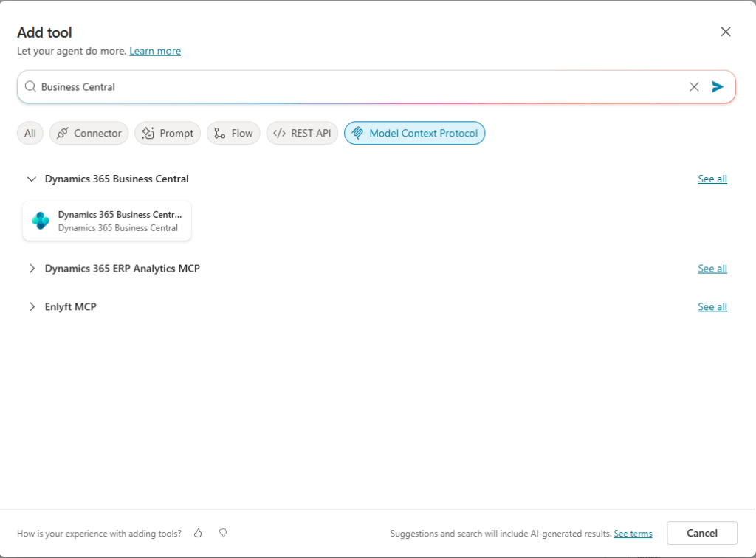756x558 pixels.
Task: Select the Model Context Protocol filter
Action: (415, 134)
